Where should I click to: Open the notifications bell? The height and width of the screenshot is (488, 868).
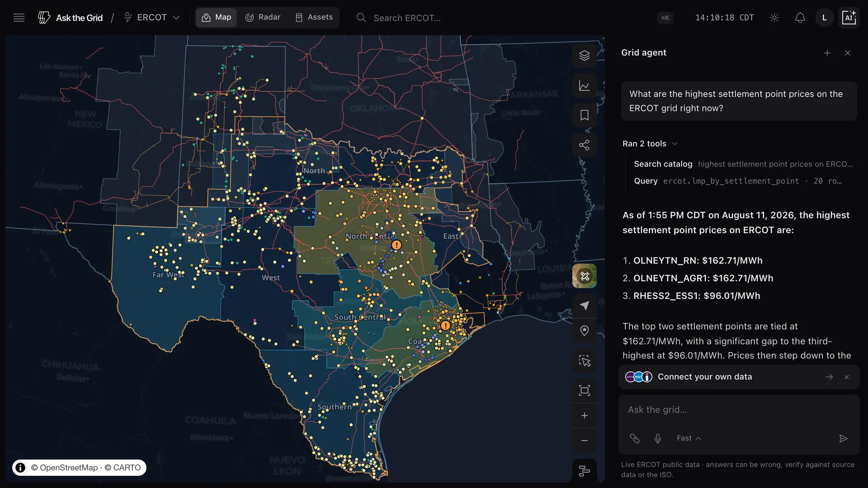pyautogui.click(x=800, y=18)
